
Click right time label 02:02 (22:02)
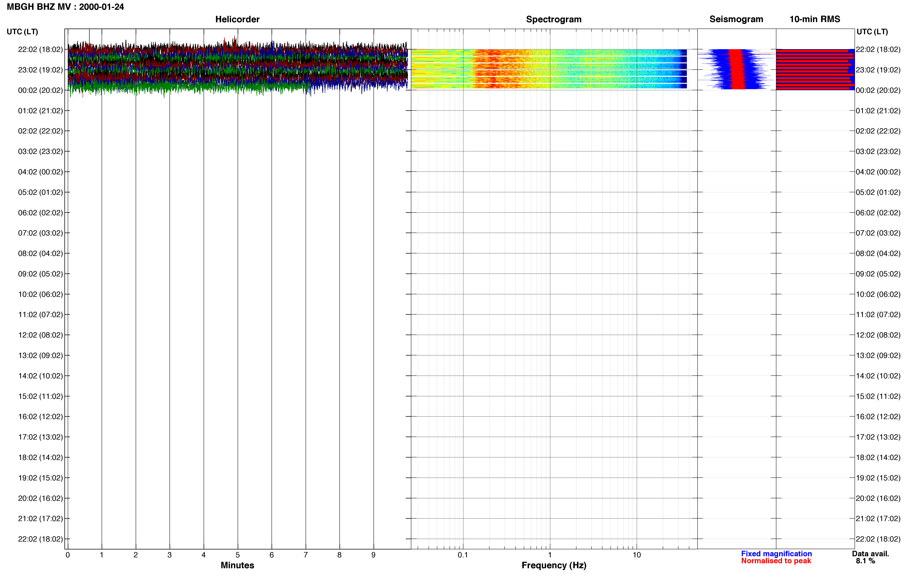(x=878, y=131)
